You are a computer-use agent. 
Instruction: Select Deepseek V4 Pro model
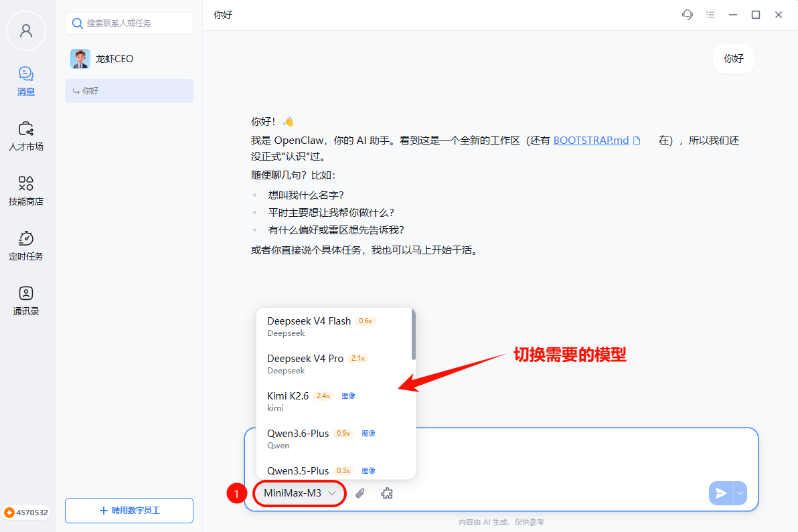pos(334,364)
